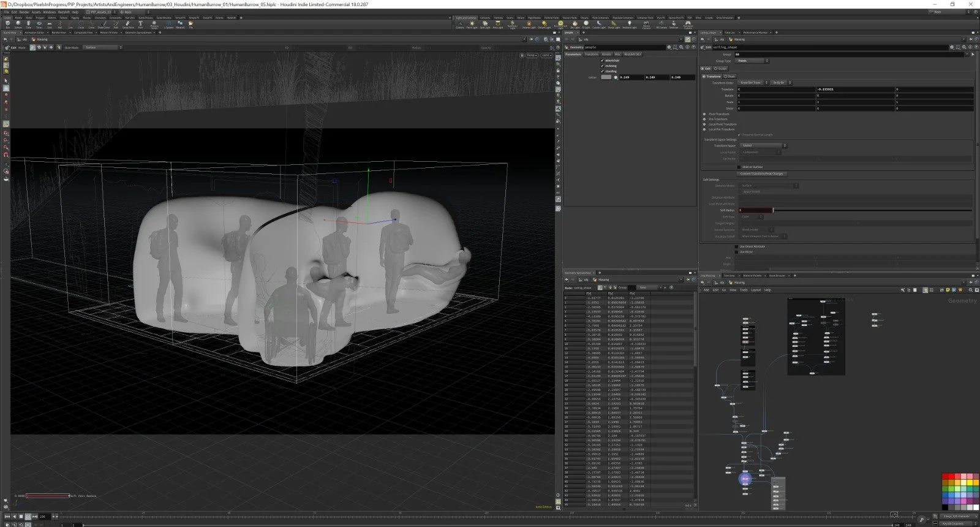This screenshot has width=980, height=527.
Task: Switch to the Performance Monitor tab
Action: 755,32
